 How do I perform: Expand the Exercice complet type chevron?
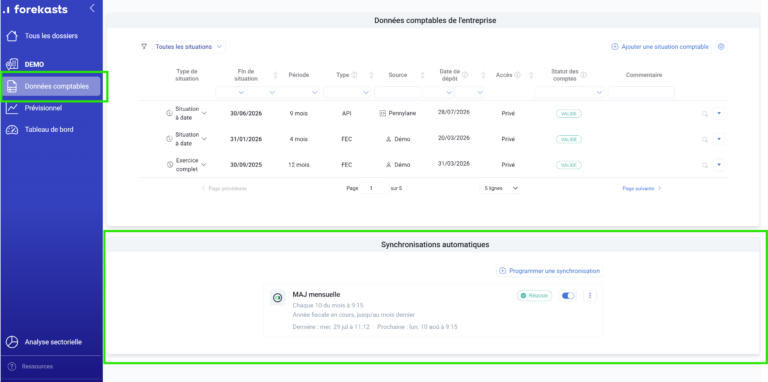(x=204, y=165)
